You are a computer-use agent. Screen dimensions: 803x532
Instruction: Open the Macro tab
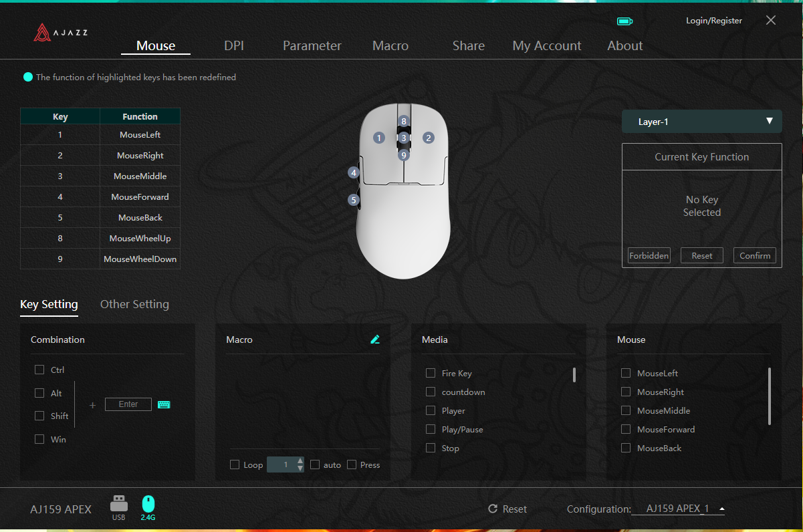(x=390, y=45)
